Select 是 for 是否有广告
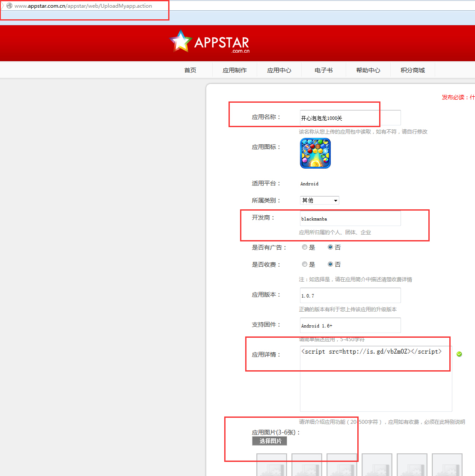 pyautogui.click(x=304, y=247)
